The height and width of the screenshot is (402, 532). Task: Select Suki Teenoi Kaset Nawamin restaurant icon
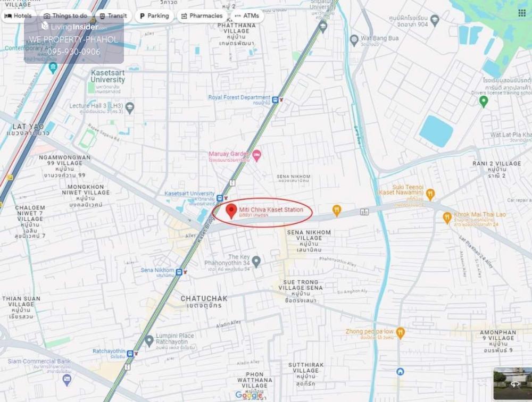430,194
